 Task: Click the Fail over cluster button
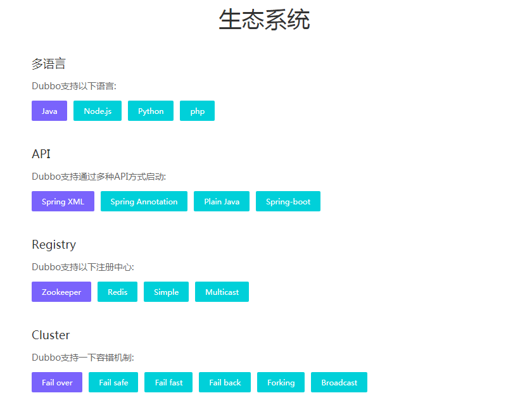(57, 382)
